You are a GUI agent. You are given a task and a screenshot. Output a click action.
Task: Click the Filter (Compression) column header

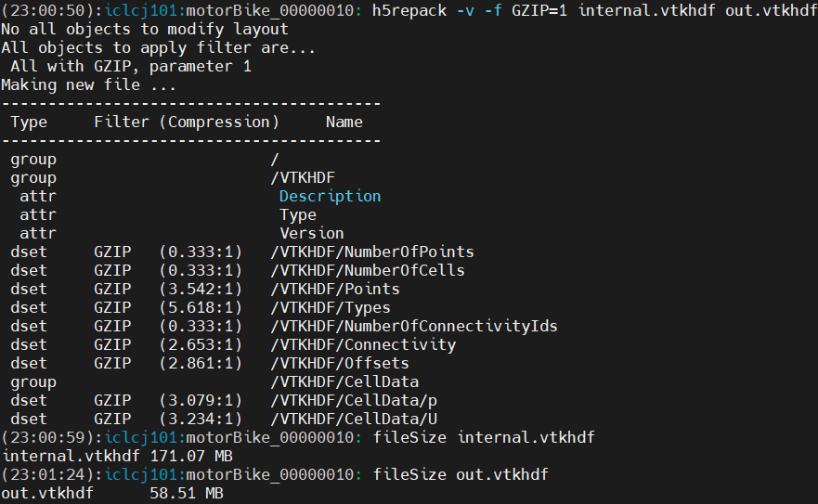(187, 122)
